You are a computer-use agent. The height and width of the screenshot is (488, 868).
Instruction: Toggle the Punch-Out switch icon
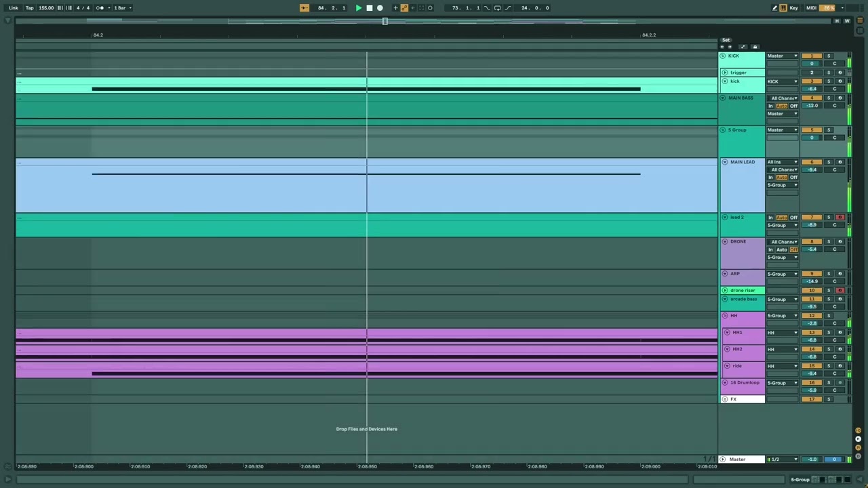[508, 8]
